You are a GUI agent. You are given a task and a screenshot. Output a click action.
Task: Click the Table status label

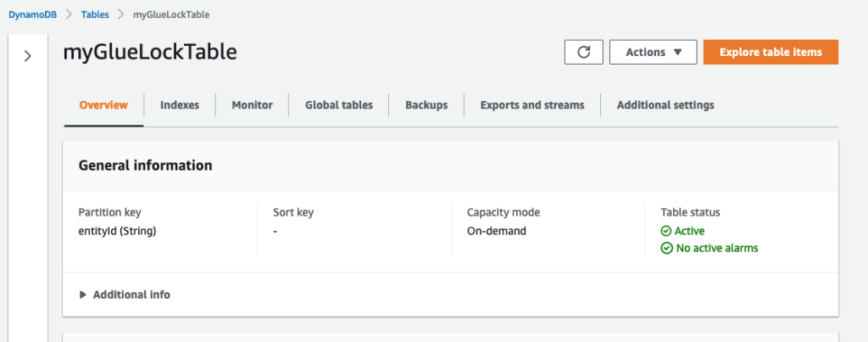(x=690, y=212)
